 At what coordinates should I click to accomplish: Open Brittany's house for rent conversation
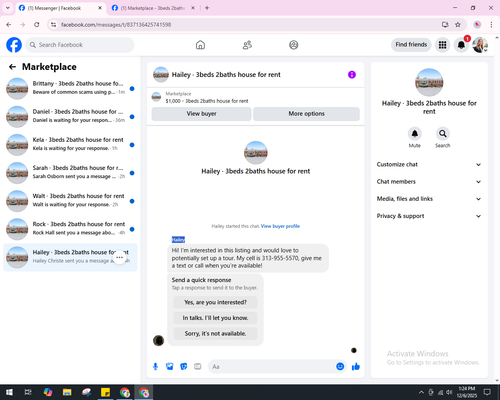coord(70,89)
